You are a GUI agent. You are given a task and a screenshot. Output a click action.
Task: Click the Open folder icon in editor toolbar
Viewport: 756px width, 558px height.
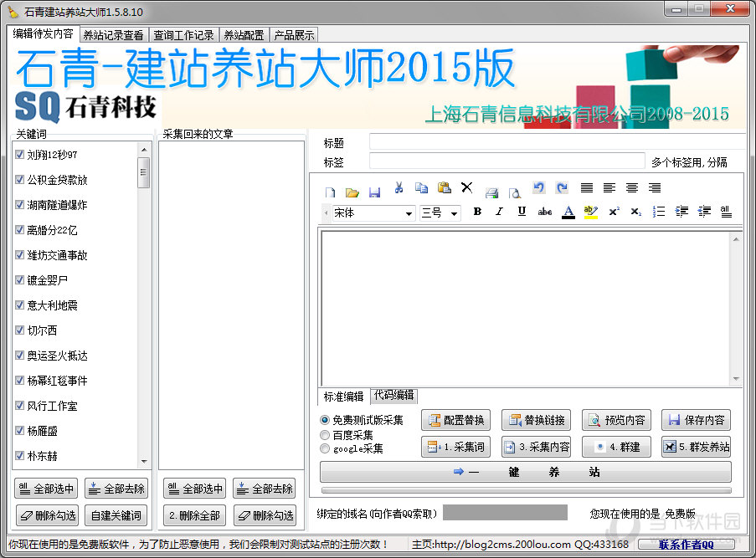click(x=352, y=192)
